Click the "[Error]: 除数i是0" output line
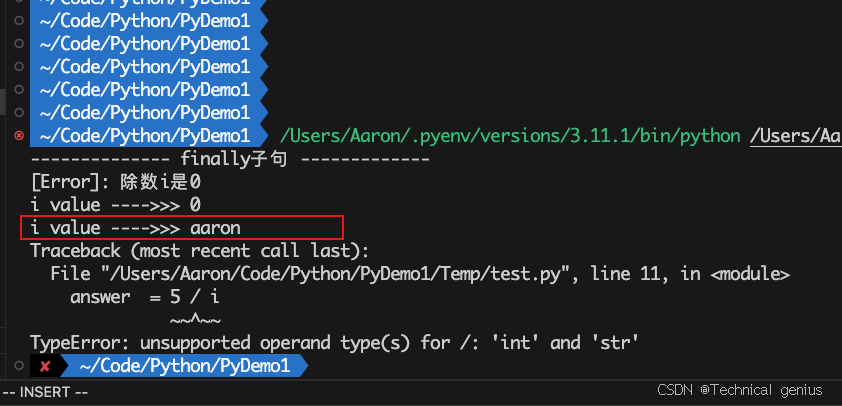 coord(115,182)
